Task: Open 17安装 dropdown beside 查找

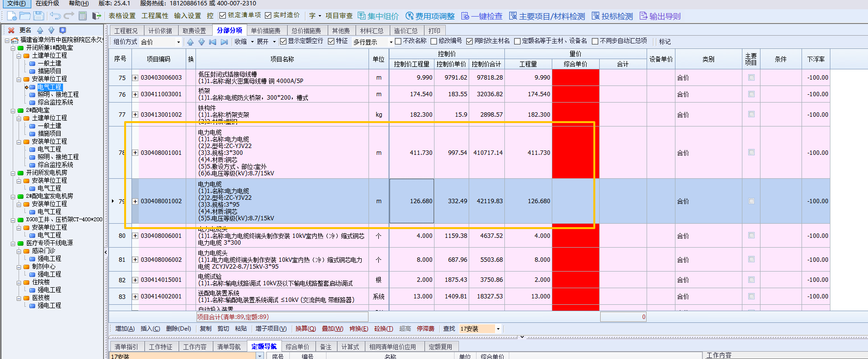Action: tap(498, 329)
